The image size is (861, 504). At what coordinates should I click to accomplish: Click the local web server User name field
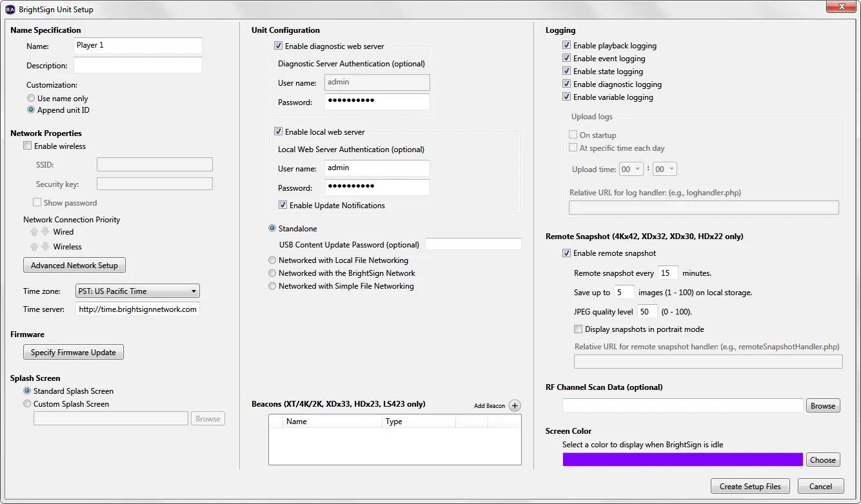tap(377, 168)
